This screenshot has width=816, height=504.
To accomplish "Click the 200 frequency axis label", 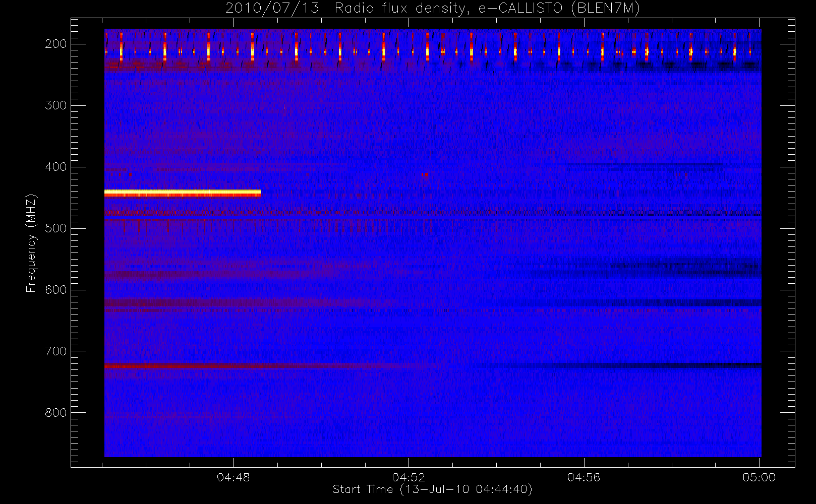I will [55, 44].
